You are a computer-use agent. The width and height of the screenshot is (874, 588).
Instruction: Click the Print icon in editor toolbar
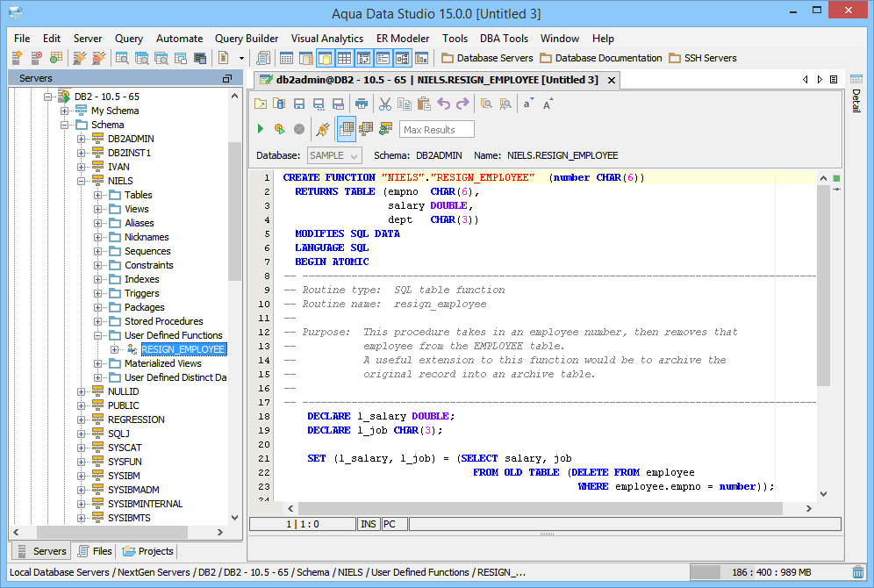tap(361, 104)
